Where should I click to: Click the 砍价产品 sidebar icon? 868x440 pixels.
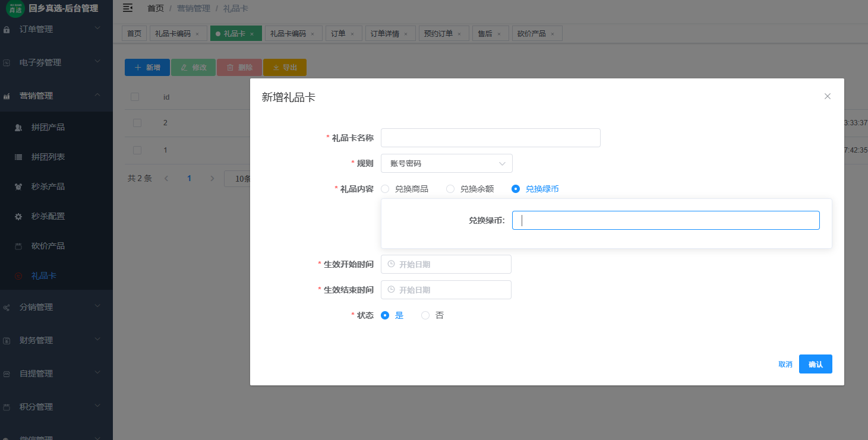[x=18, y=246]
